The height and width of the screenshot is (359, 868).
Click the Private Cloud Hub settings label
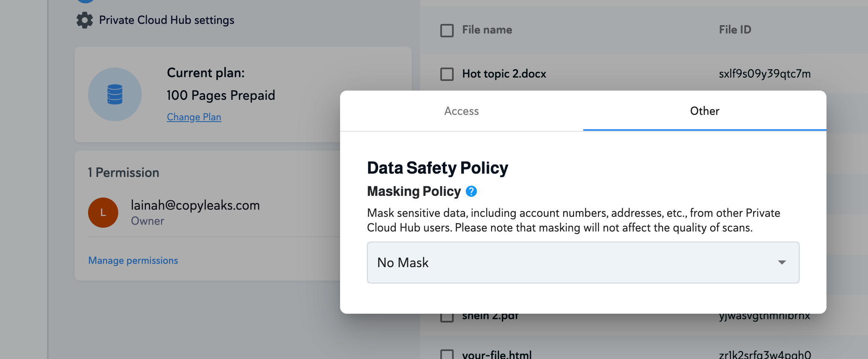166,20
